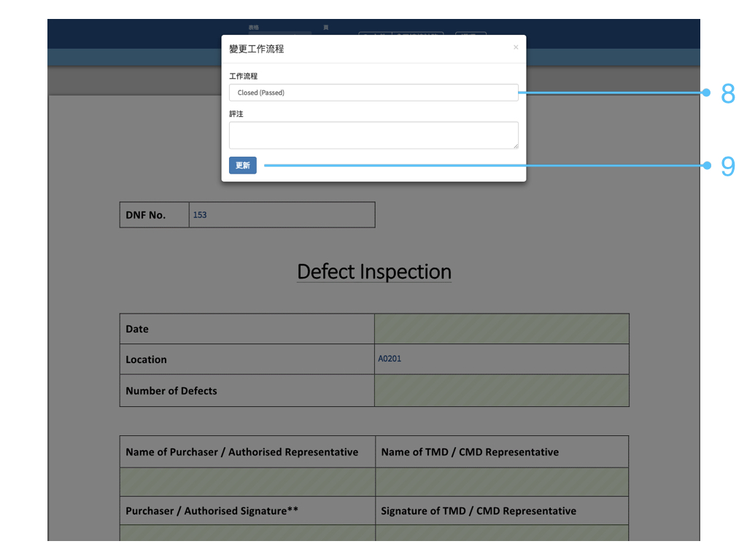Click the Number of Defects label

coord(171,391)
